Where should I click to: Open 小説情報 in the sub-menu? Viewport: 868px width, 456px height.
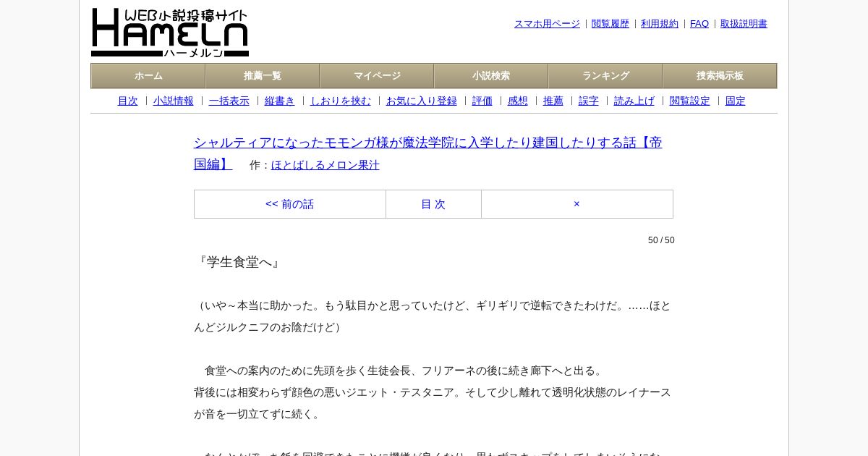click(x=174, y=101)
